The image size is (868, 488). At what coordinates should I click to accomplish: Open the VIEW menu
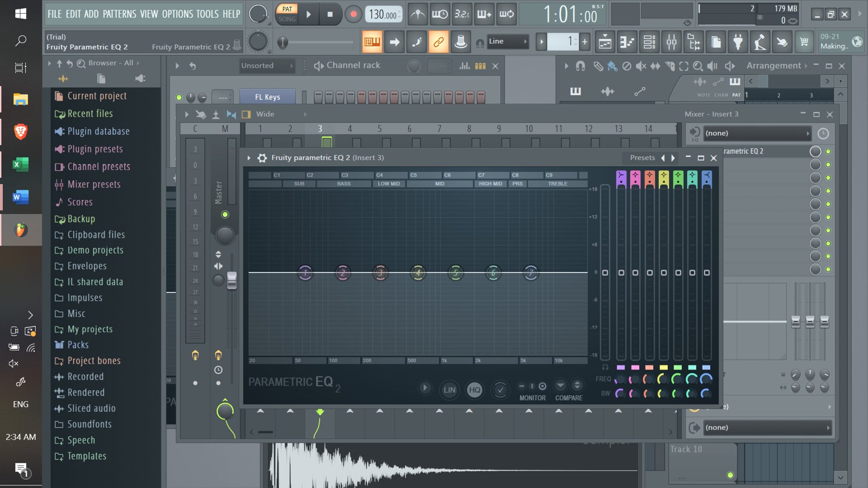click(x=149, y=14)
